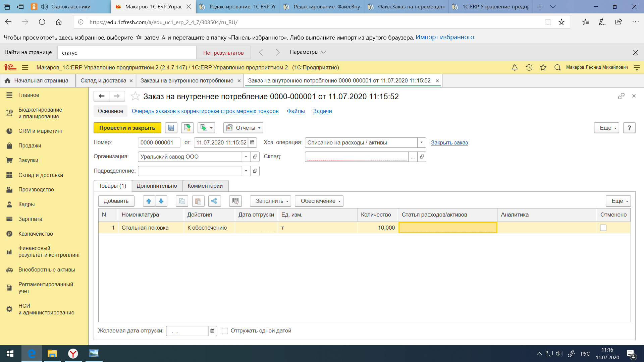Select the Стальная поковка cell

pos(151,228)
